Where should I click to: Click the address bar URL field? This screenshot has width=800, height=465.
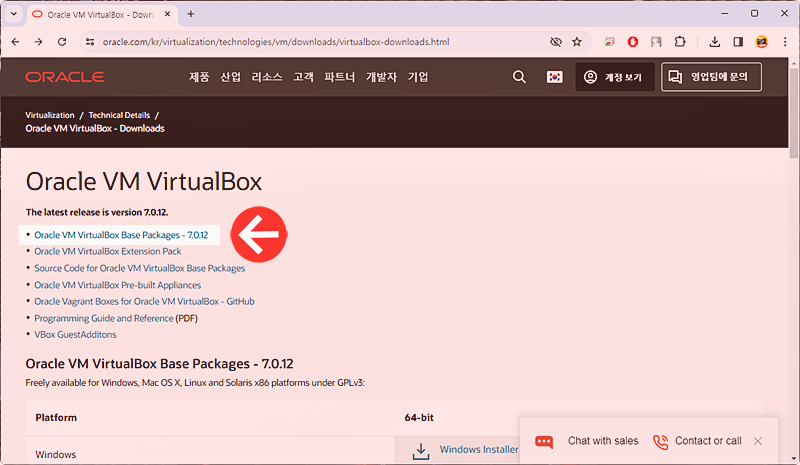coord(276,42)
